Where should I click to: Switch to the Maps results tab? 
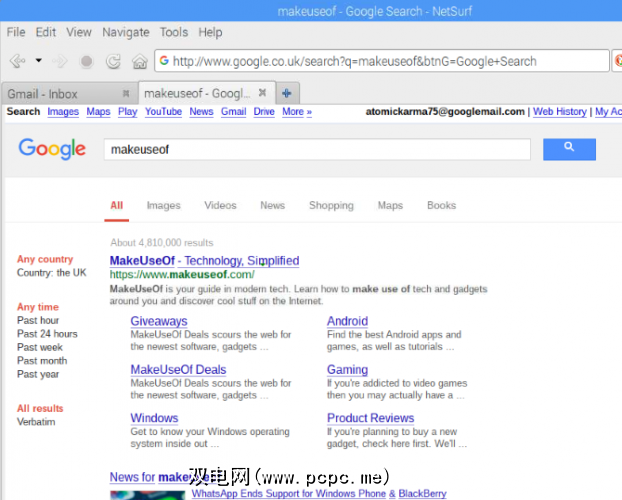[390, 206]
